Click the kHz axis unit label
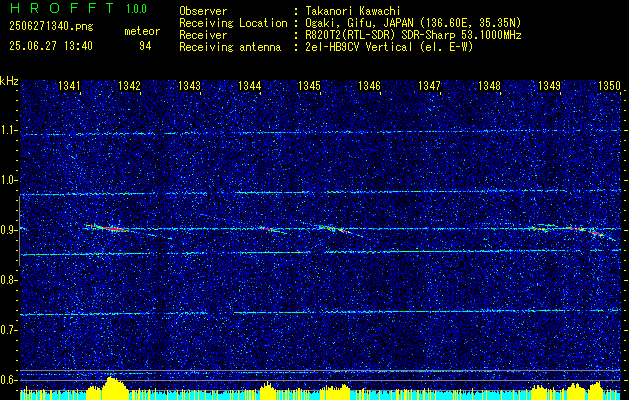 click(9, 81)
